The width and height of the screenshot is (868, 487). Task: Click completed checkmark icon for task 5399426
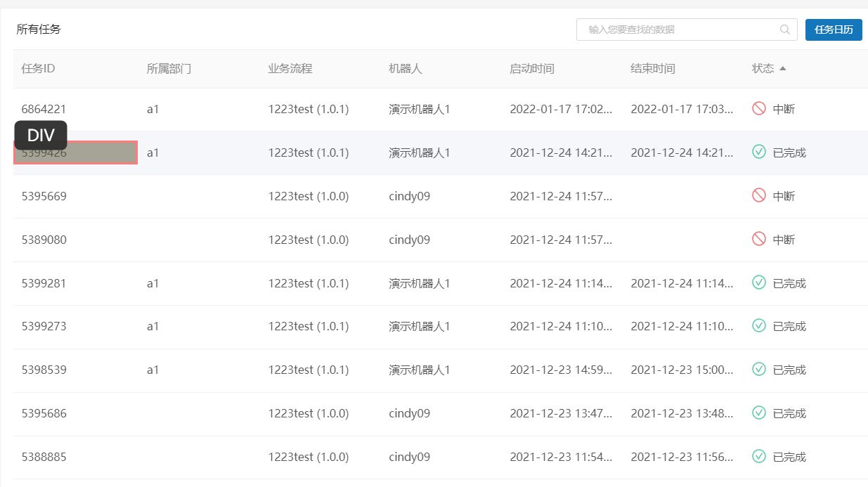pos(758,152)
